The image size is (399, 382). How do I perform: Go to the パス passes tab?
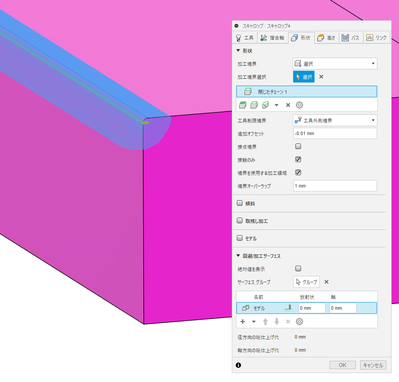click(351, 38)
